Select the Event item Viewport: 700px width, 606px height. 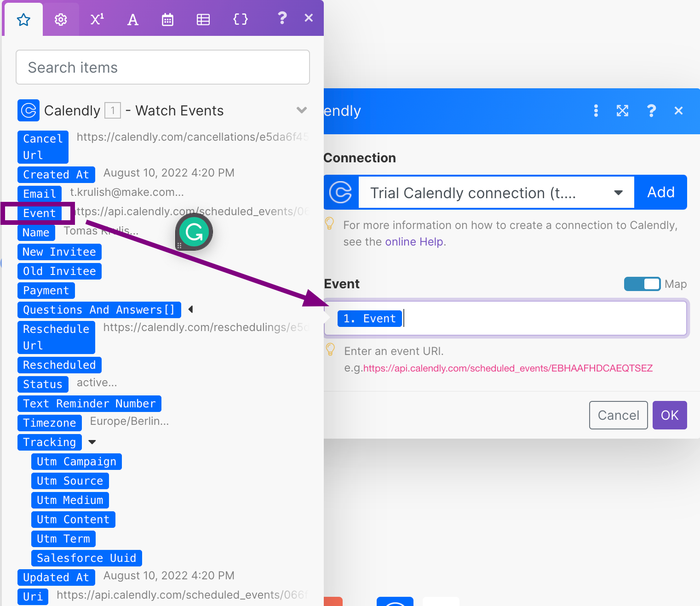(x=40, y=213)
